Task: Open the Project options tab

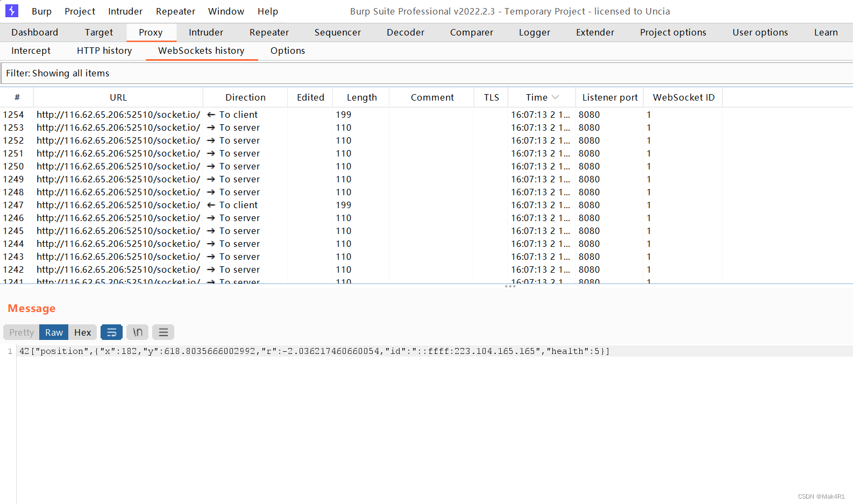Action: point(673,32)
